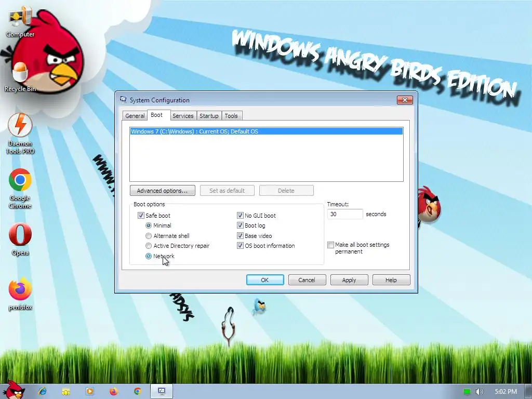The width and height of the screenshot is (532, 399).
Task: Launch Google Chrome from the desktop
Action: [x=20, y=188]
